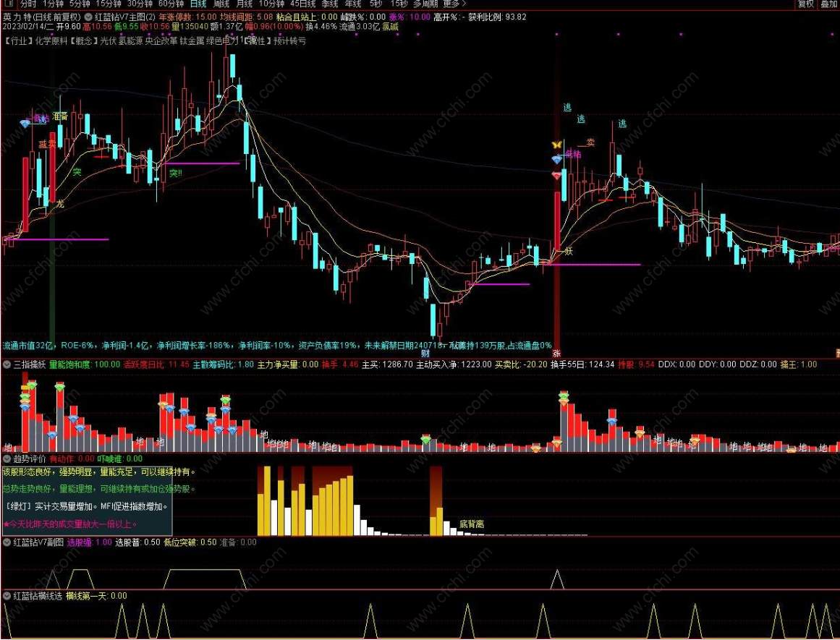Click the 换手55日: 124.34 readout
Screen dimensions: 840x640
pos(582,364)
